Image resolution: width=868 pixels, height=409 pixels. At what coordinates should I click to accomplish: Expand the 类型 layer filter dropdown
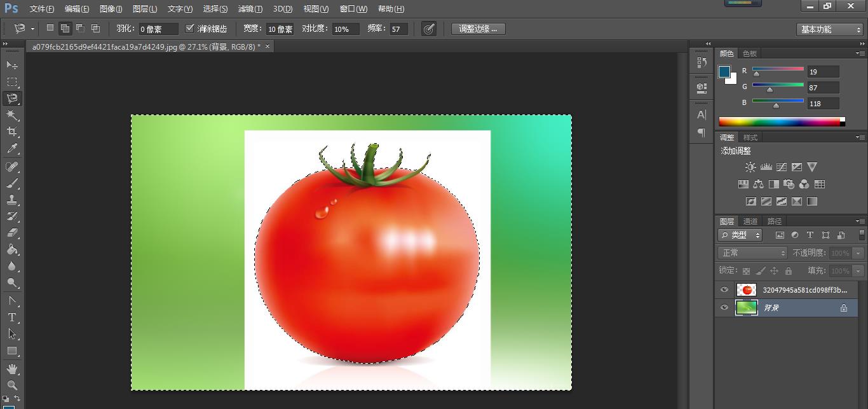tap(741, 235)
